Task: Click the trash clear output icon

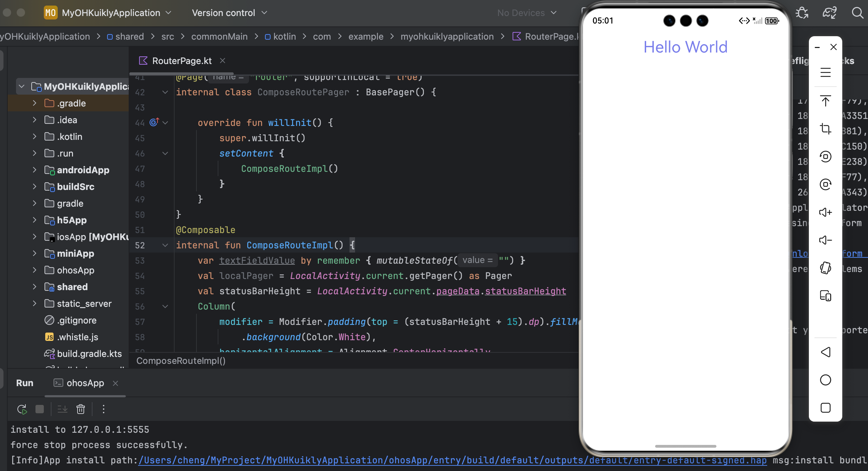Action: tap(81, 409)
